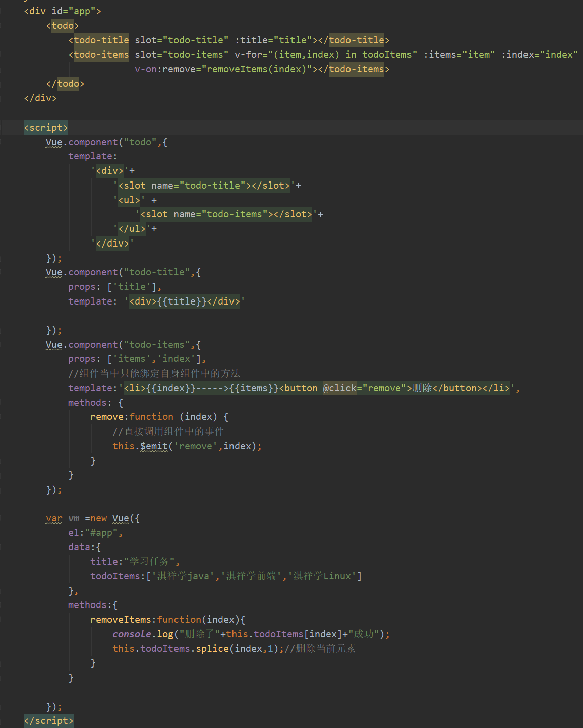583x728 pixels.
Task: Click the '<ul>' template string
Action: click(x=129, y=200)
